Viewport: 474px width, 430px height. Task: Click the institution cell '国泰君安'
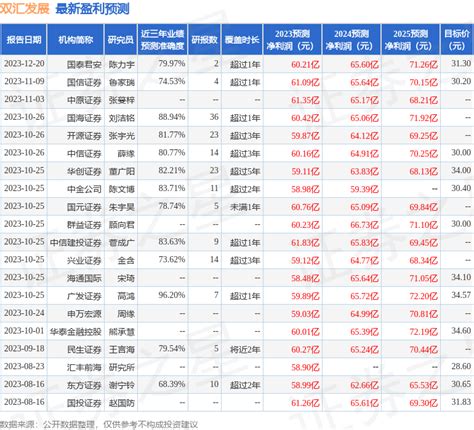pos(84,64)
